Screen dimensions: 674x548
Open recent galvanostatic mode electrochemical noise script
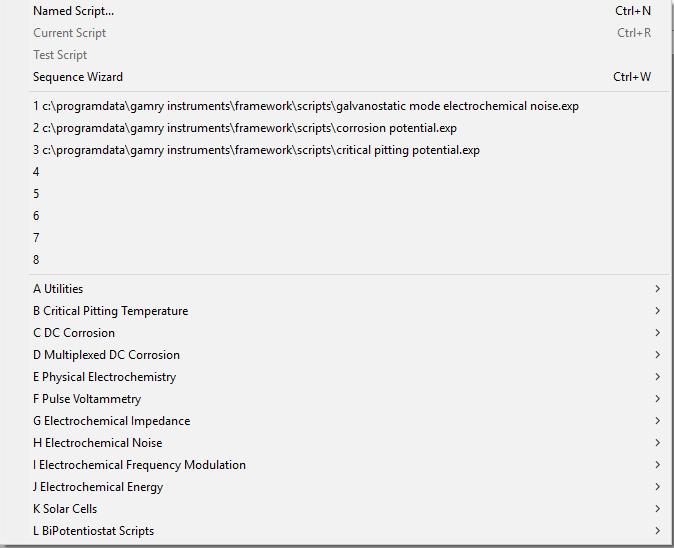click(x=305, y=106)
